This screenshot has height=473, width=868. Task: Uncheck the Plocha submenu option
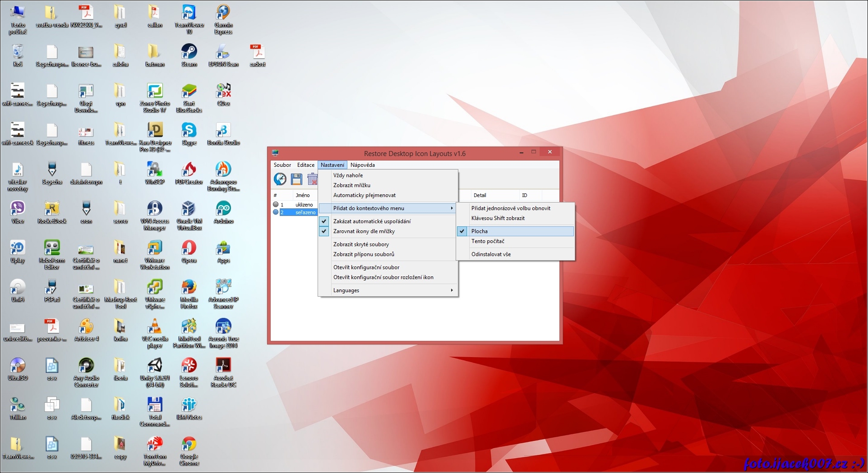[x=479, y=231]
